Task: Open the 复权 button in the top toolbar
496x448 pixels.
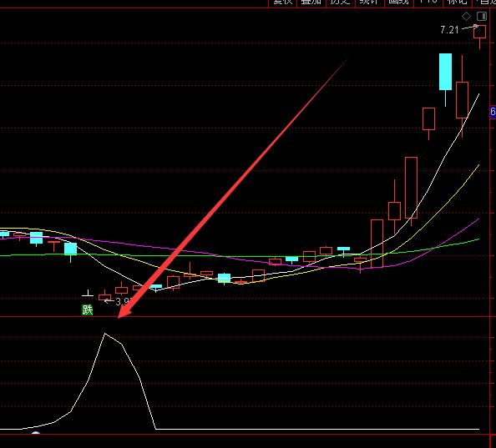Action: [282, 2]
